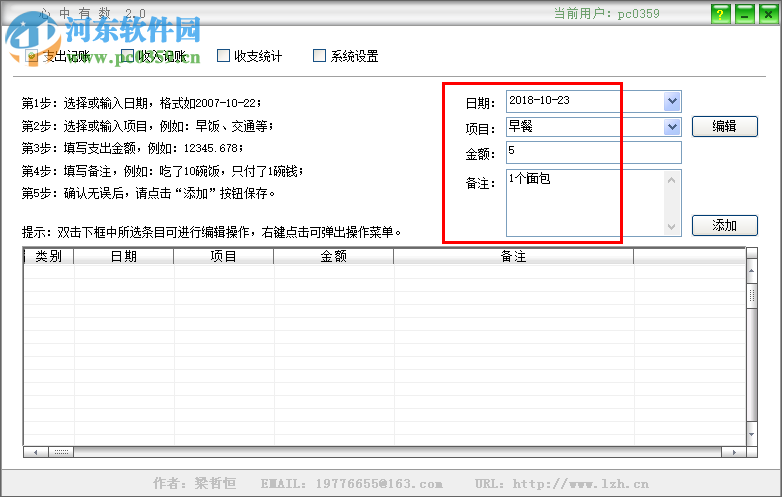Close the app with green X button

pos(769,14)
